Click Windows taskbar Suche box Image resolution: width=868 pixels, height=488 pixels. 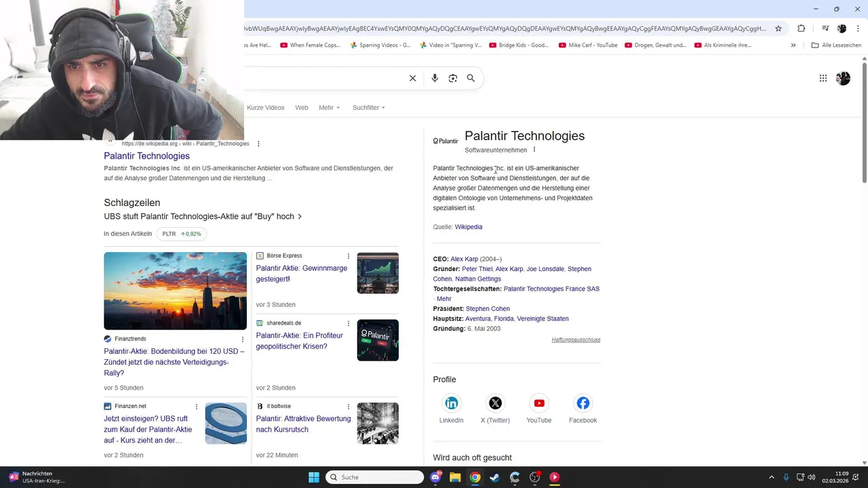pyautogui.click(x=375, y=477)
